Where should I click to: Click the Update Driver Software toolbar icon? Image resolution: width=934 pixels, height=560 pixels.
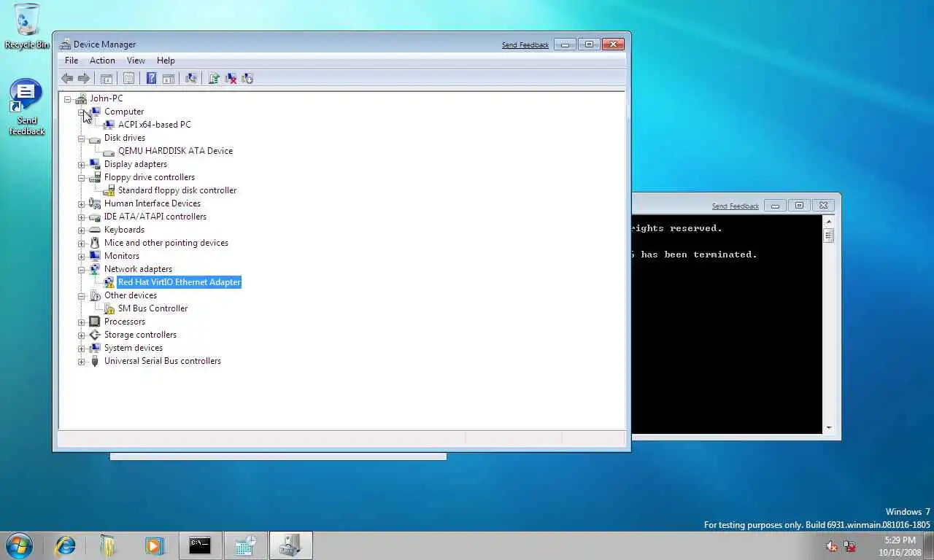tap(214, 79)
